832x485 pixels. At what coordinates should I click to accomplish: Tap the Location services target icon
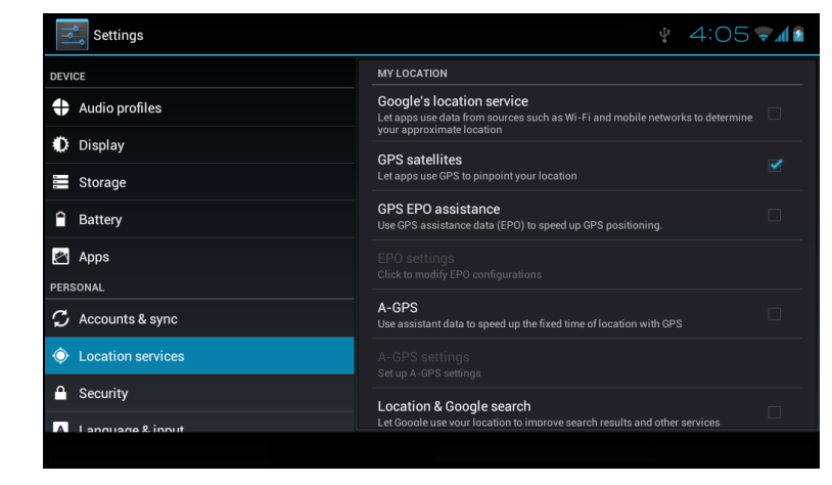[60, 356]
